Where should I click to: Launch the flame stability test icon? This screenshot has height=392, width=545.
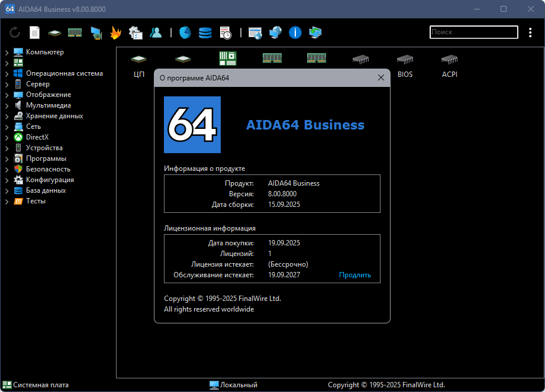click(116, 33)
